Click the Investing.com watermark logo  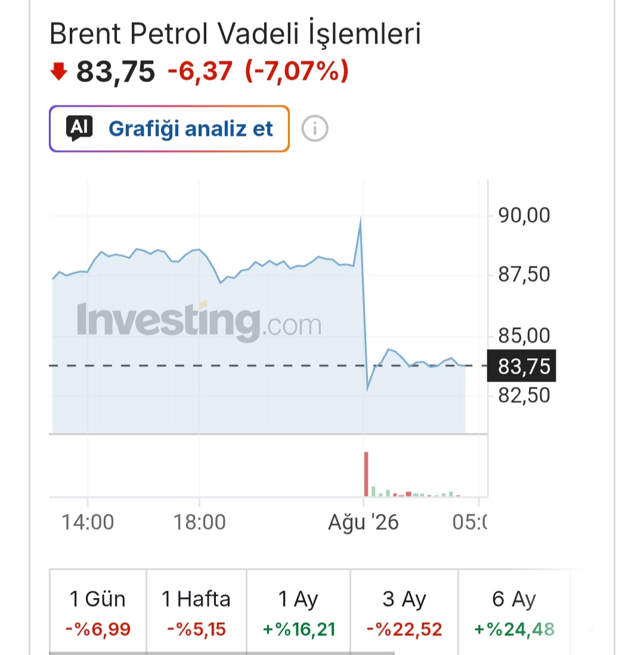[x=199, y=321]
